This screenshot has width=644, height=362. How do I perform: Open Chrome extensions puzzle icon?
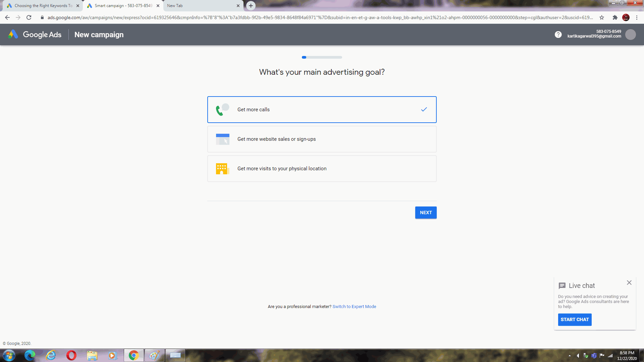pyautogui.click(x=615, y=17)
